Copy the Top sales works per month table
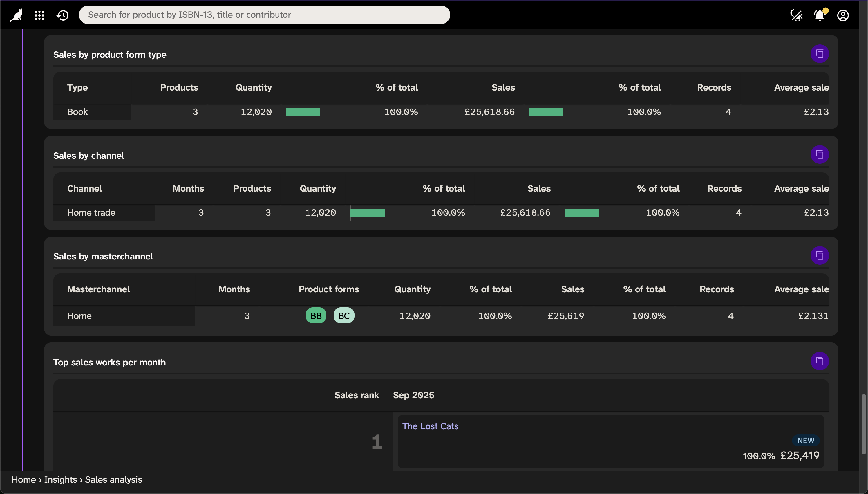 [820, 361]
